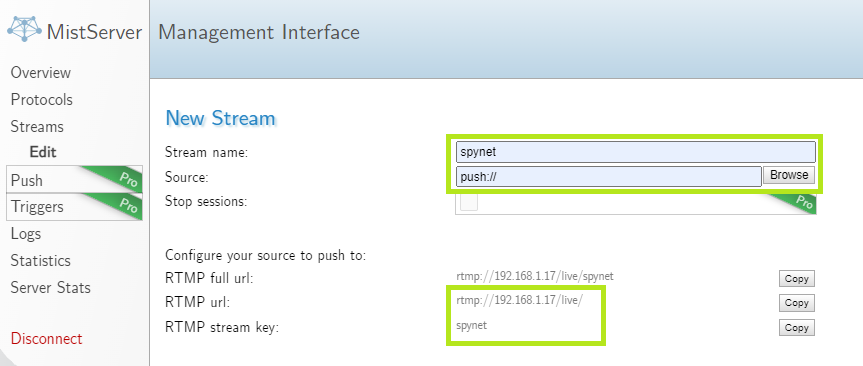
Task: Open the Server Stats page
Action: pyautogui.click(x=51, y=287)
